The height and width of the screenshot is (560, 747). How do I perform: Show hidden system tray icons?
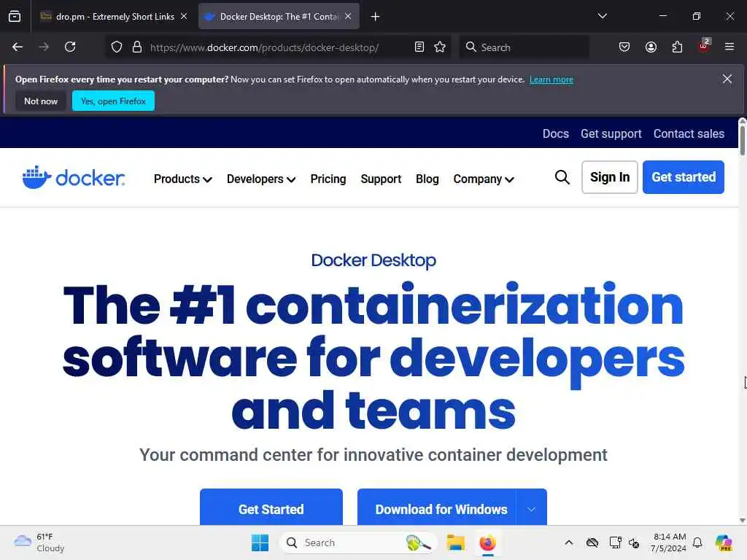[569, 542]
